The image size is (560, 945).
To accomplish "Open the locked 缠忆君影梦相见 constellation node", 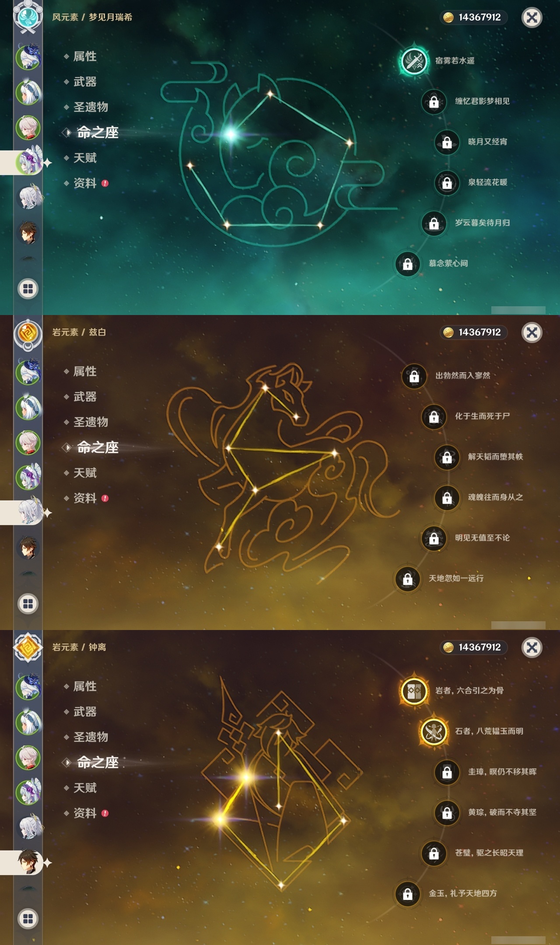I will coord(434,101).
